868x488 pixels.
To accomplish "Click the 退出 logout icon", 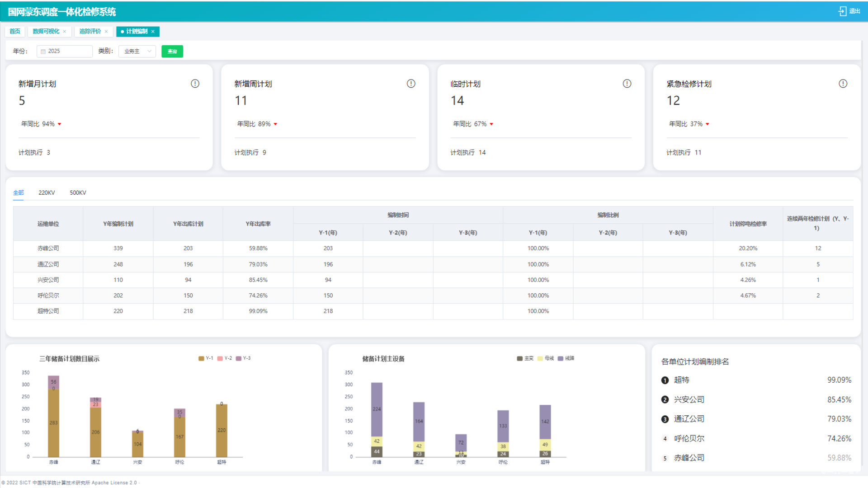I will coord(843,11).
